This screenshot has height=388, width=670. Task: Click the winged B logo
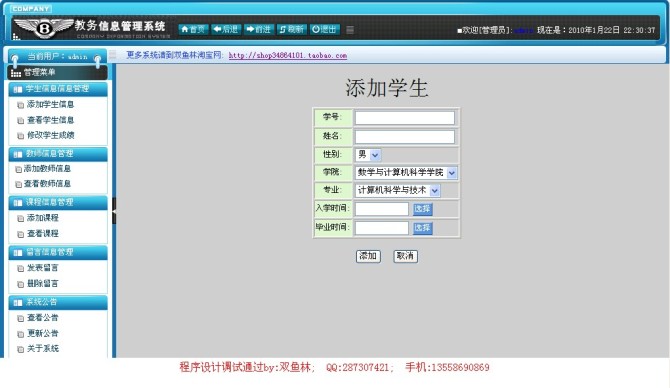43,28
